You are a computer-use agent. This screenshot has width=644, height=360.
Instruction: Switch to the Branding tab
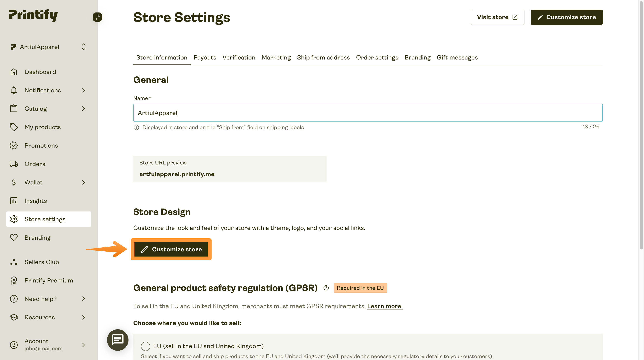(x=418, y=58)
